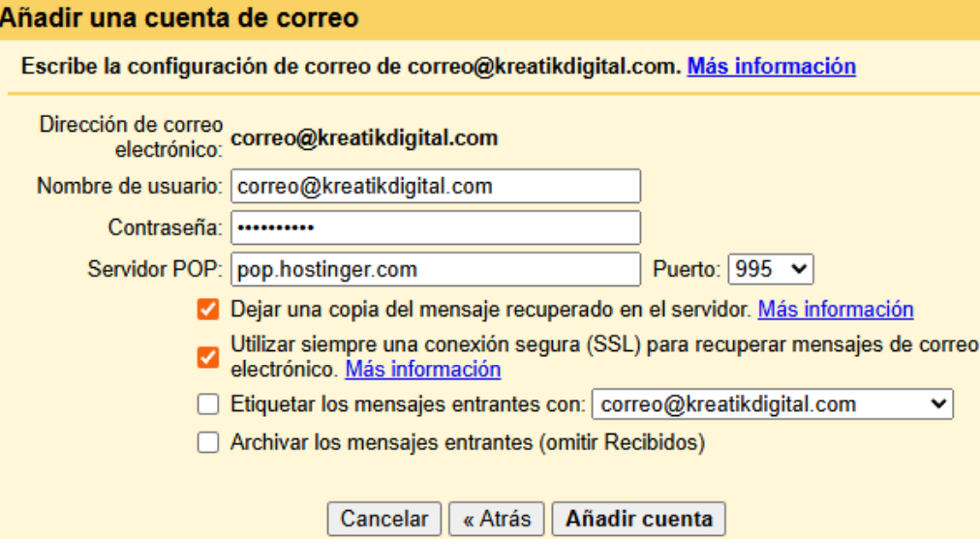This screenshot has height=539, width=980.
Task: Uncheck Dejar una copia del mensaje recuperado
Action: click(208, 309)
